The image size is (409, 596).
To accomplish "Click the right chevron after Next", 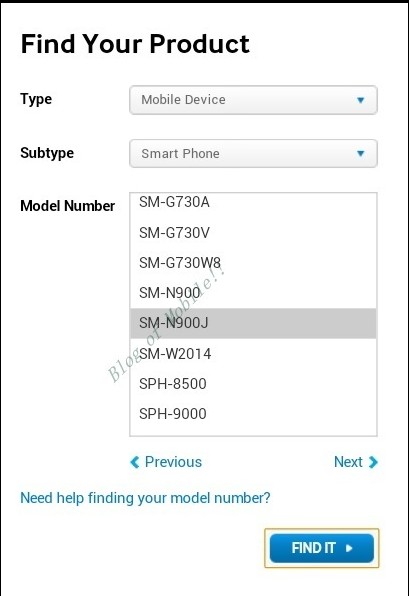I will point(373,462).
